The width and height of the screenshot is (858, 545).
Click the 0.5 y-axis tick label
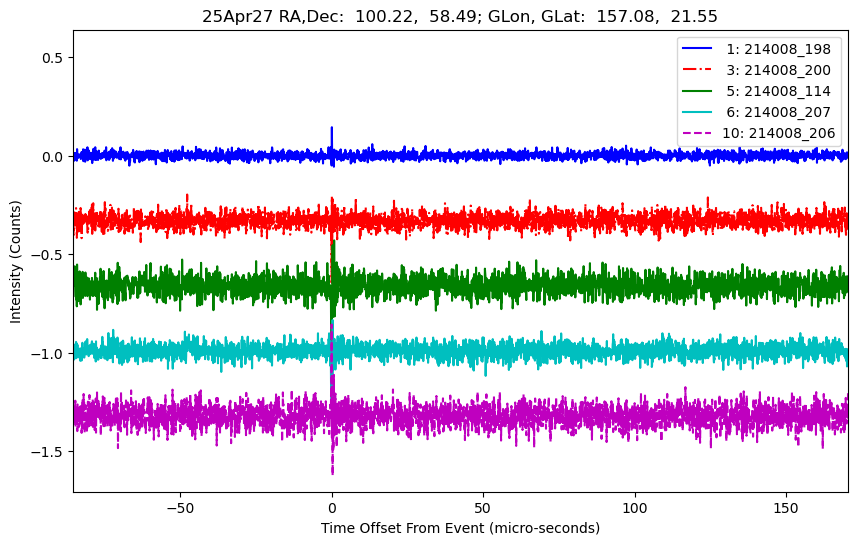pos(55,58)
